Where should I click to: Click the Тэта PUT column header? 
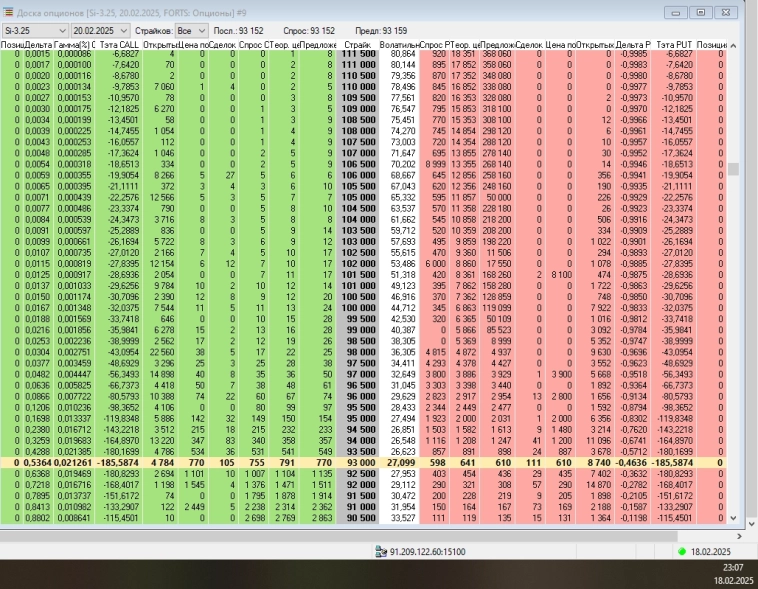click(675, 46)
